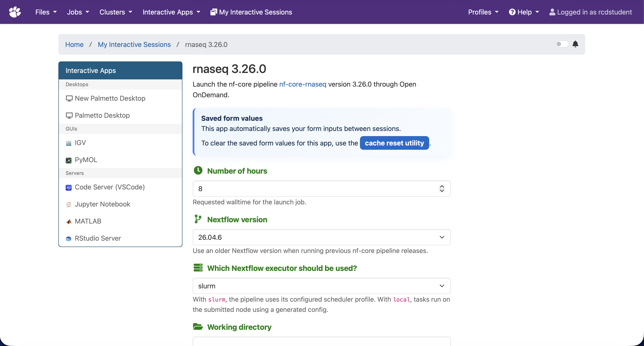644x346 pixels.
Task: Open the Profiles dropdown
Action: (483, 12)
